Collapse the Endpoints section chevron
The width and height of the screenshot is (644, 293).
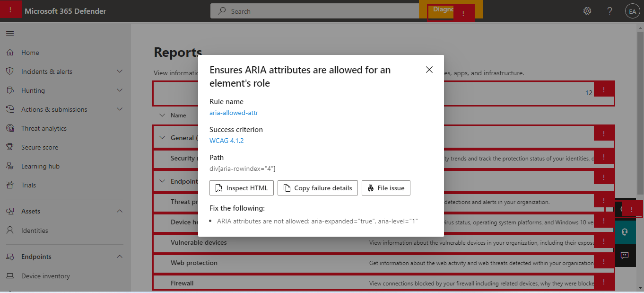[120, 257]
